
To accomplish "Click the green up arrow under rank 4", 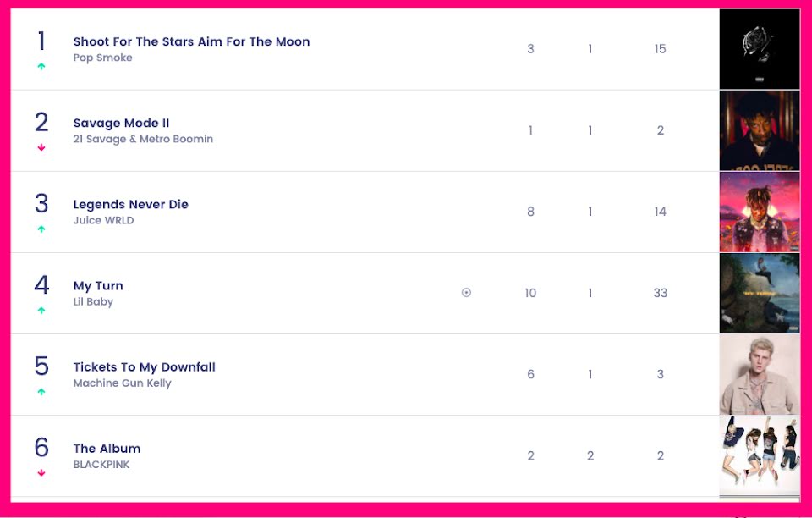I will point(41,311).
